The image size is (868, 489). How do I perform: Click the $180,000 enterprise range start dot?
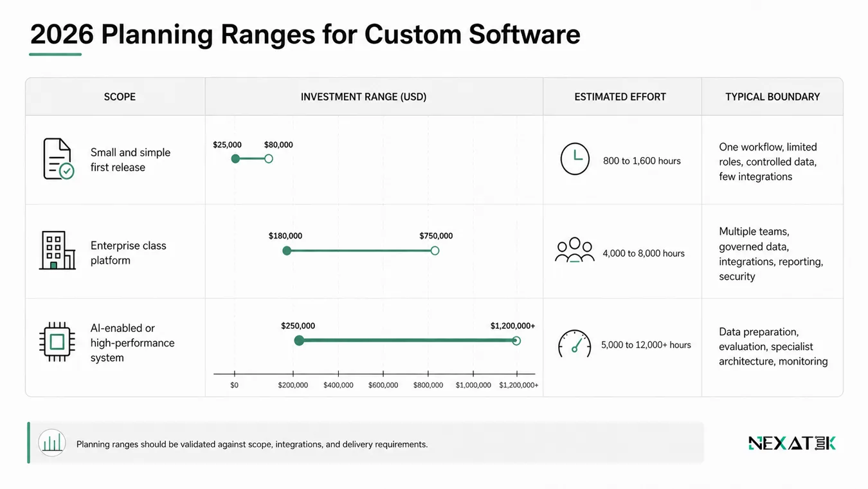pyautogui.click(x=287, y=251)
